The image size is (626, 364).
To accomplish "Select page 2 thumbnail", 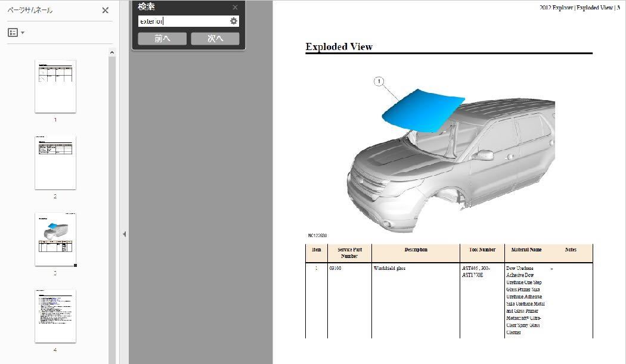I will 55,163.
